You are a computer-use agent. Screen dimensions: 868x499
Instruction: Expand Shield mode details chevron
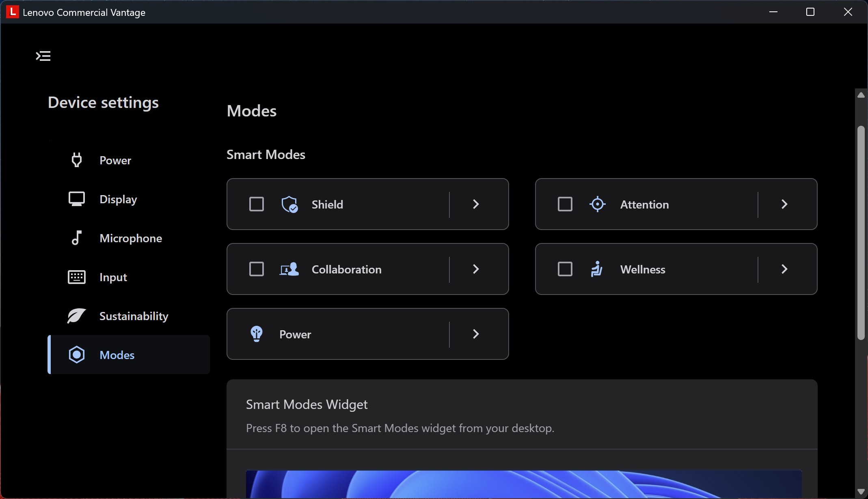(x=476, y=204)
